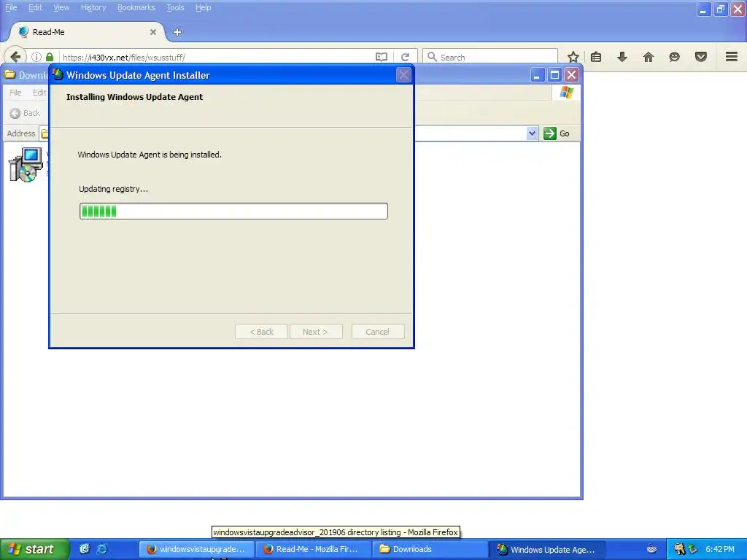Screen dimensions: 747x560
Task: Toggle Firefox reader view
Action: pyautogui.click(x=382, y=57)
